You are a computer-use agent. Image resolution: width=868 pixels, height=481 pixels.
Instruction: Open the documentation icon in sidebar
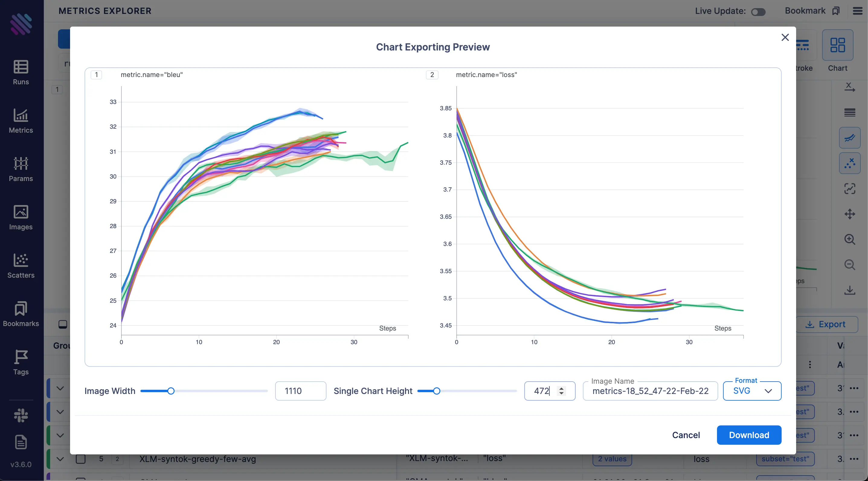point(21,442)
